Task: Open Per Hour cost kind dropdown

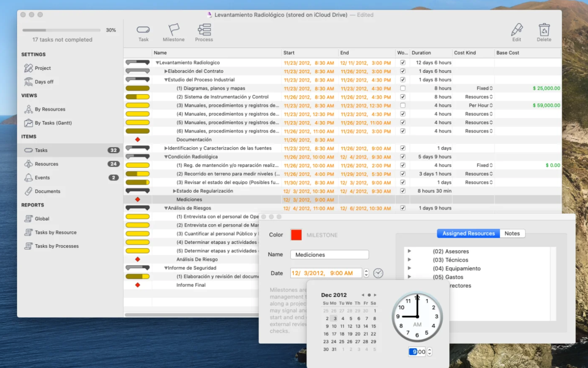Action: pos(481,105)
